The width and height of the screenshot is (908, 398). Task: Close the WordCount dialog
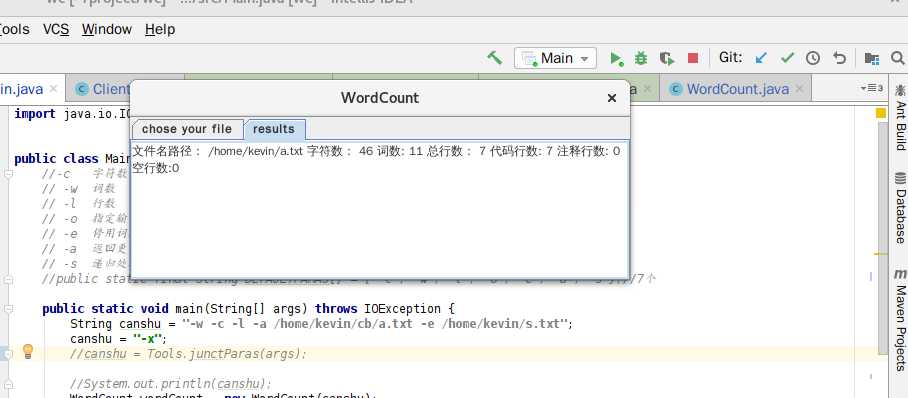pos(612,98)
